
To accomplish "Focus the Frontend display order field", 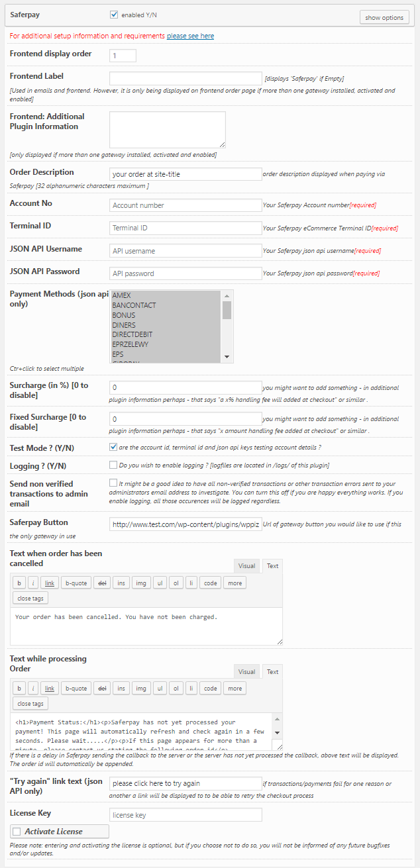I will click(x=123, y=56).
